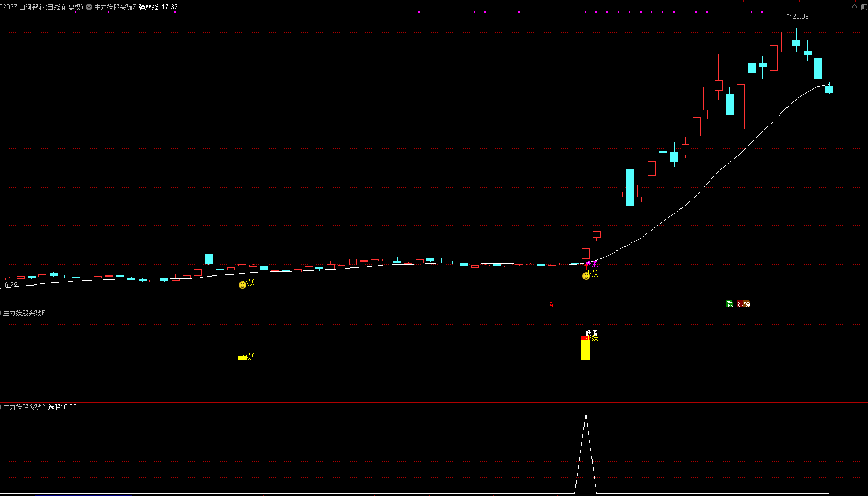This screenshot has width=868, height=496.
Task: Open the indicator dropdown beside 主力妖股突破Z
Action: (x=89, y=7)
